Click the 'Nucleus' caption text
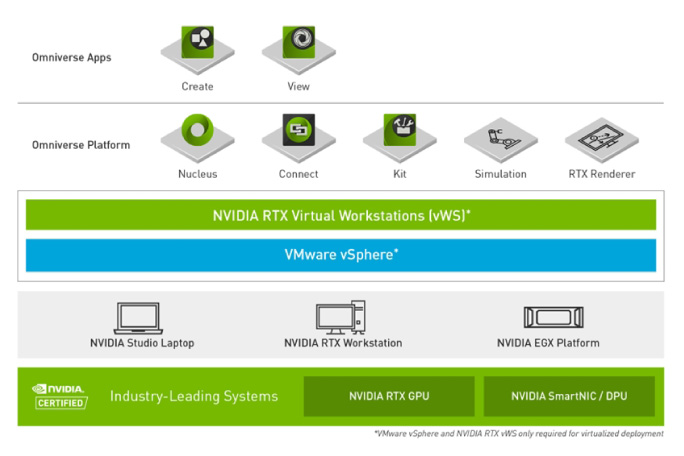Viewport: 684px width, 456px height. point(198,174)
